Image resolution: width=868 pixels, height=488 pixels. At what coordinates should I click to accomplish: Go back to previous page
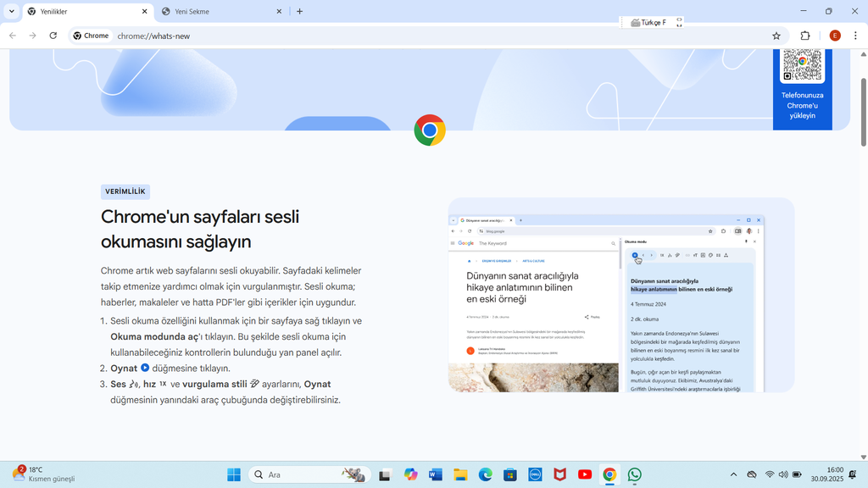pos(13,36)
